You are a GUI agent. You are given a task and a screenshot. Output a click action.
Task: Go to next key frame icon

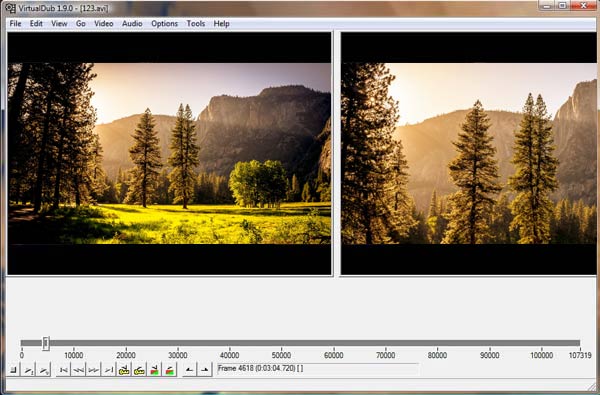click(x=139, y=370)
